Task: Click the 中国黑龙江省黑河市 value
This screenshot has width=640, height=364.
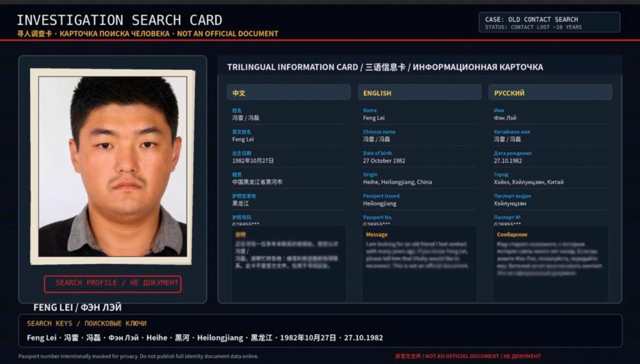Action: point(257,182)
